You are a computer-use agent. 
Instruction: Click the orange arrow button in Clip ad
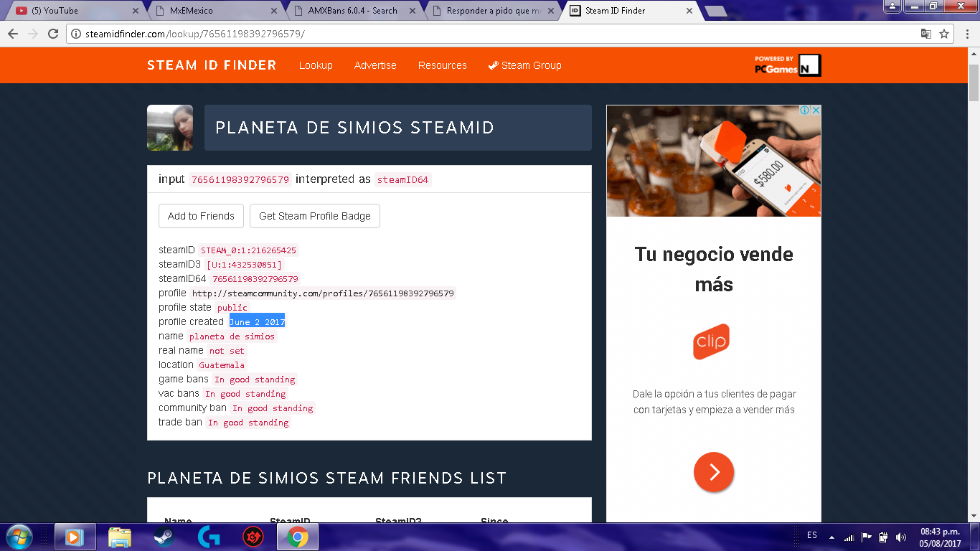coord(714,472)
